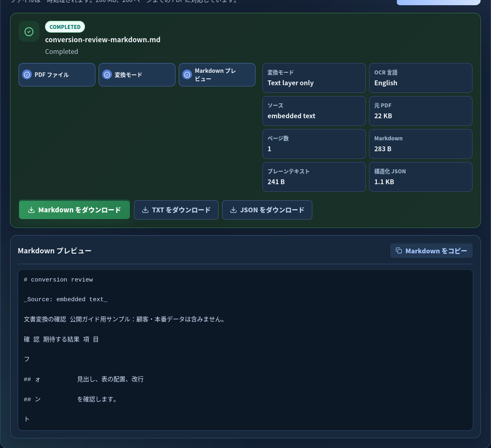Viewport: 491px width, 448px height.
Task: Click the Markdown をダウンロード button
Action: [74, 210]
